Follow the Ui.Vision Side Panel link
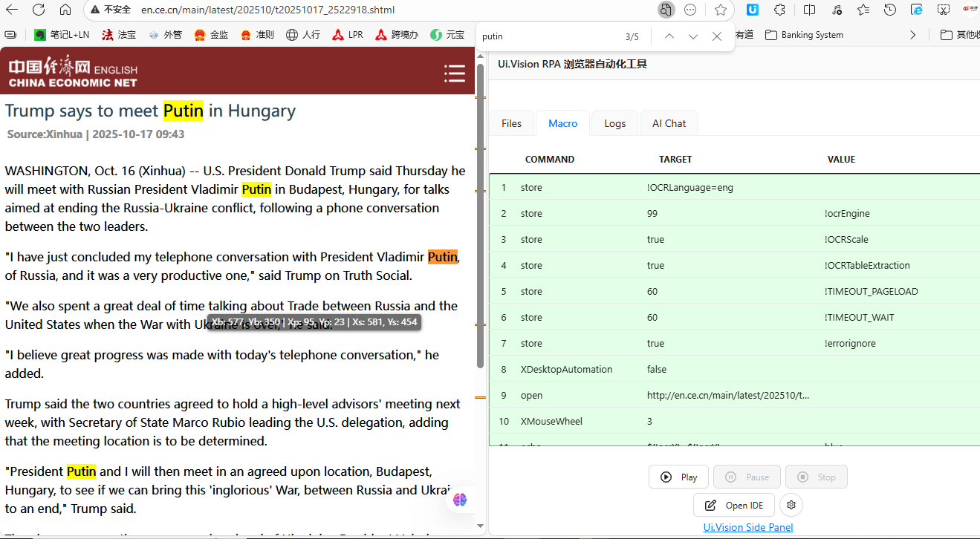The width and height of the screenshot is (980, 539). point(748,527)
